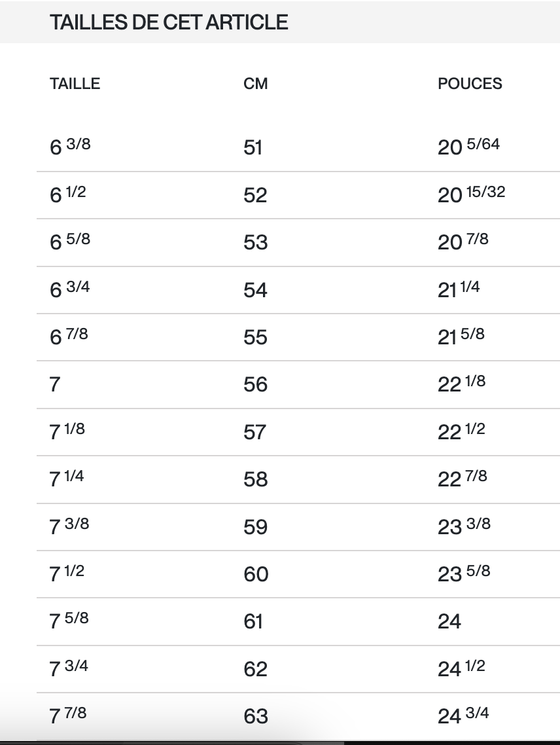This screenshot has height=745, width=560.
Task: Click the 54 cm measurement
Action: click(x=255, y=289)
